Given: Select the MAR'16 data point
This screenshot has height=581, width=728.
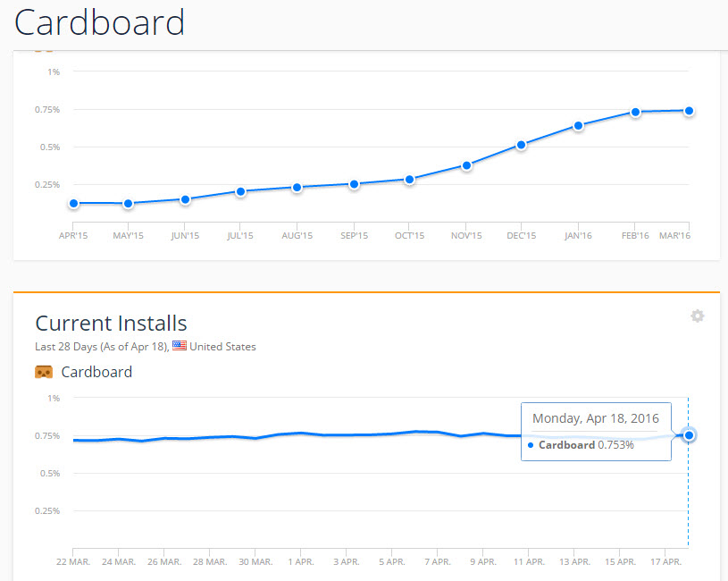Looking at the screenshot, I should pyautogui.click(x=689, y=111).
